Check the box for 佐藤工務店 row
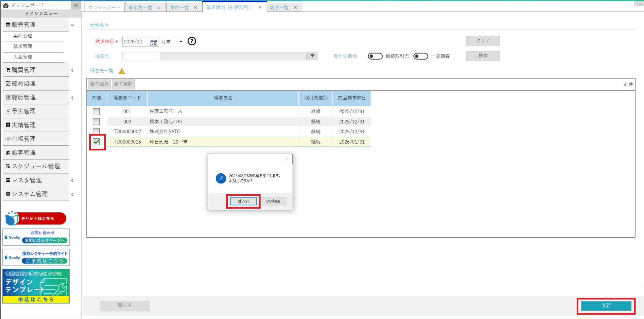The image size is (644, 319). pos(96,111)
